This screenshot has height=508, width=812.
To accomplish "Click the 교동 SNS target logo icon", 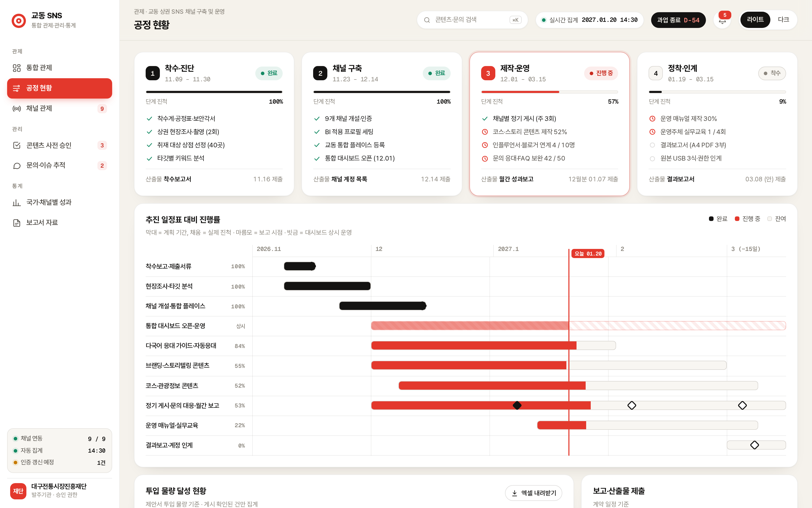I will pos(19,21).
